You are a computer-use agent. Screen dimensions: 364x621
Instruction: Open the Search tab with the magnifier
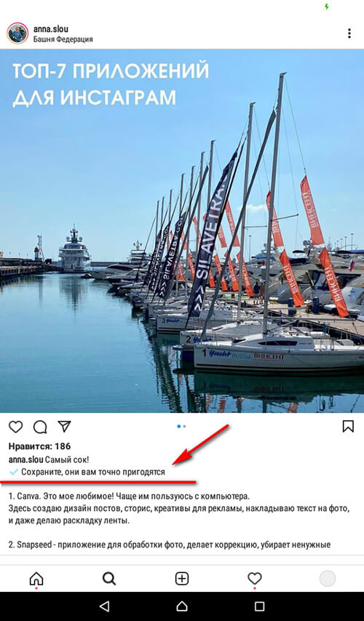pyautogui.click(x=109, y=579)
